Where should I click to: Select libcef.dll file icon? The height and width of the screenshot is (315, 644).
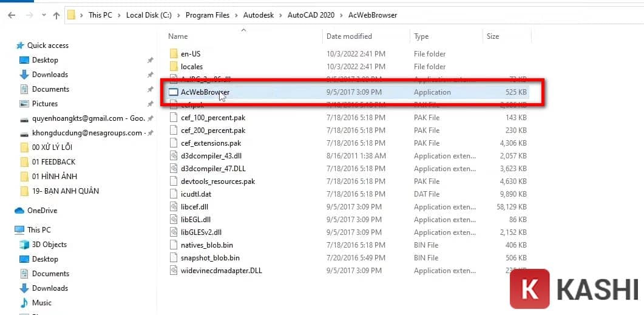click(x=174, y=206)
